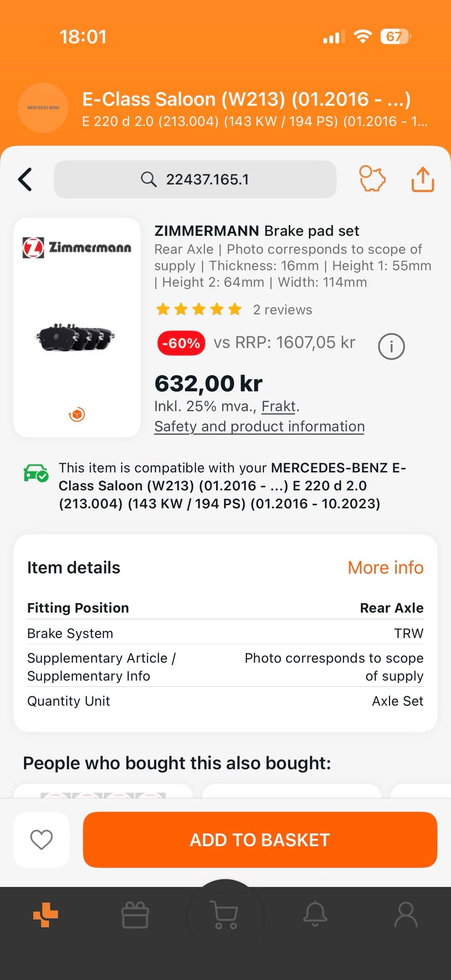Open the RRP info circle icon
This screenshot has height=980, width=451.
tap(391, 347)
